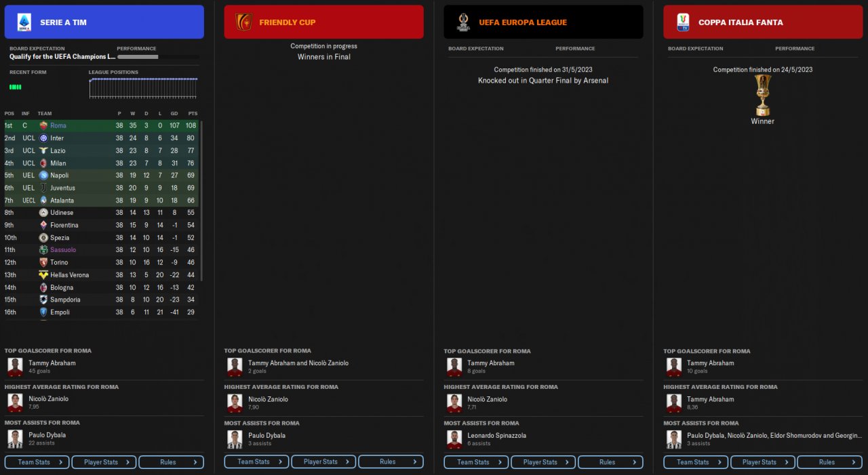Image resolution: width=868 pixels, height=475 pixels.
Task: Click the league positions graph
Action: (144, 89)
